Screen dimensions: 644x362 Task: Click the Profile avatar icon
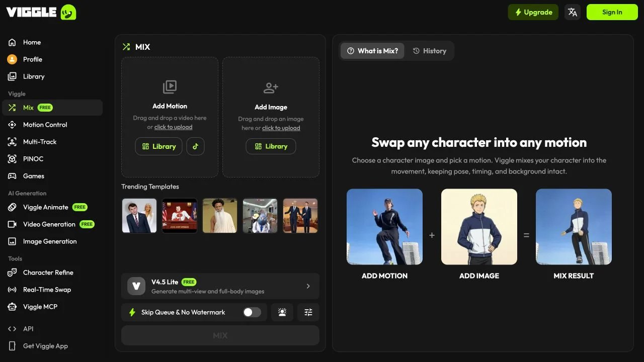[12, 59]
